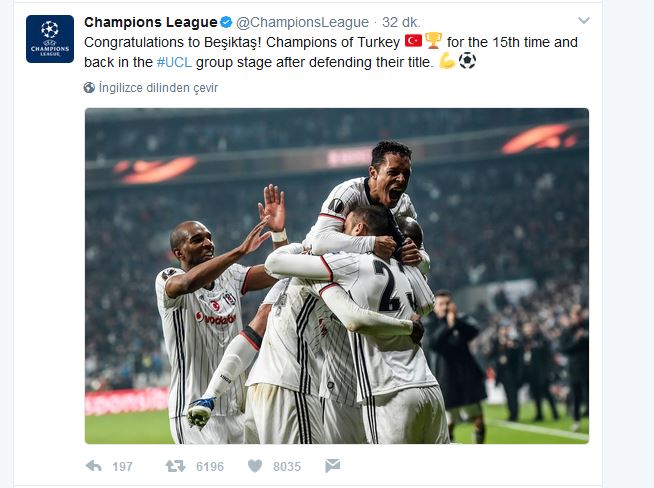
Task: Click the Turkish flag emoji in tweet
Action: (x=413, y=41)
